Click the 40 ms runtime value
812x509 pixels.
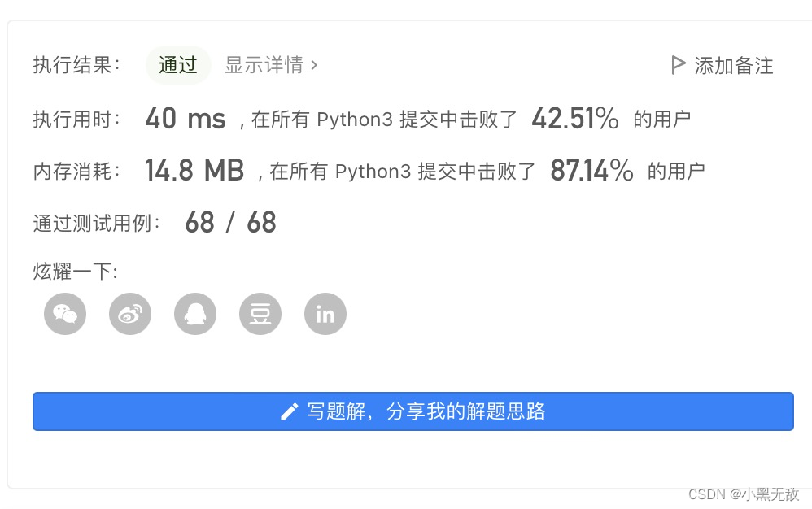point(186,118)
